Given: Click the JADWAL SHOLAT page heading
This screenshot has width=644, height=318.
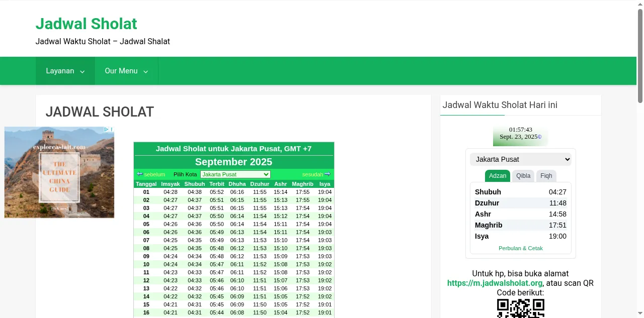Looking at the screenshot, I should click(x=100, y=112).
